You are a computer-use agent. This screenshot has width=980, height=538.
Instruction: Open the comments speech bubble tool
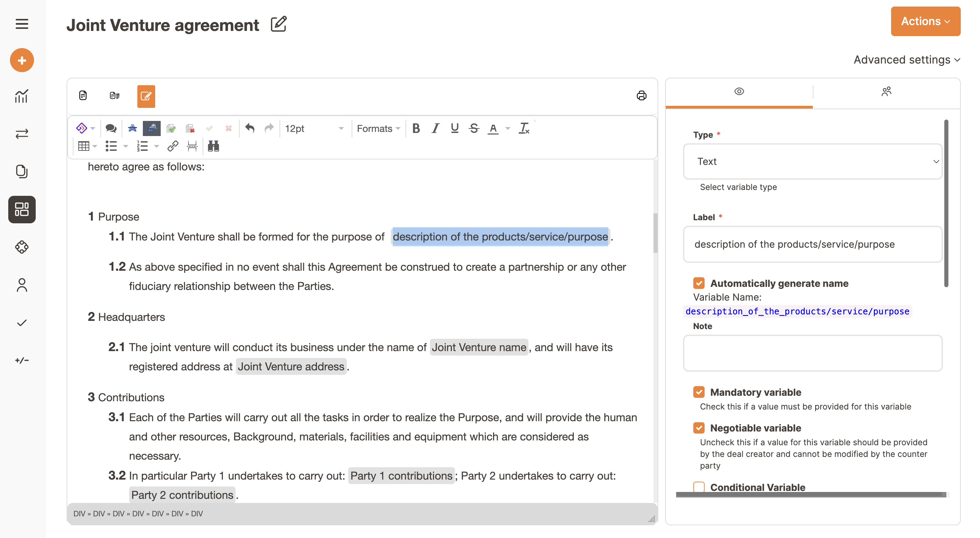click(x=111, y=128)
